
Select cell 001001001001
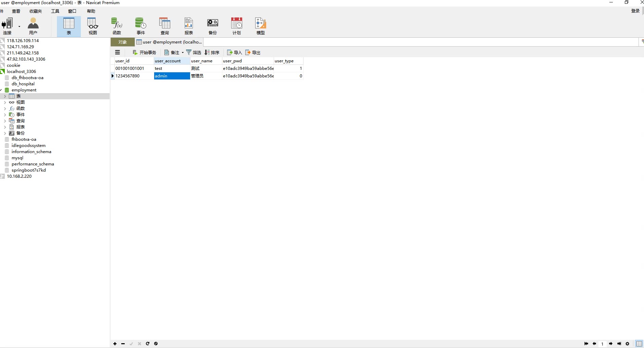(134, 69)
